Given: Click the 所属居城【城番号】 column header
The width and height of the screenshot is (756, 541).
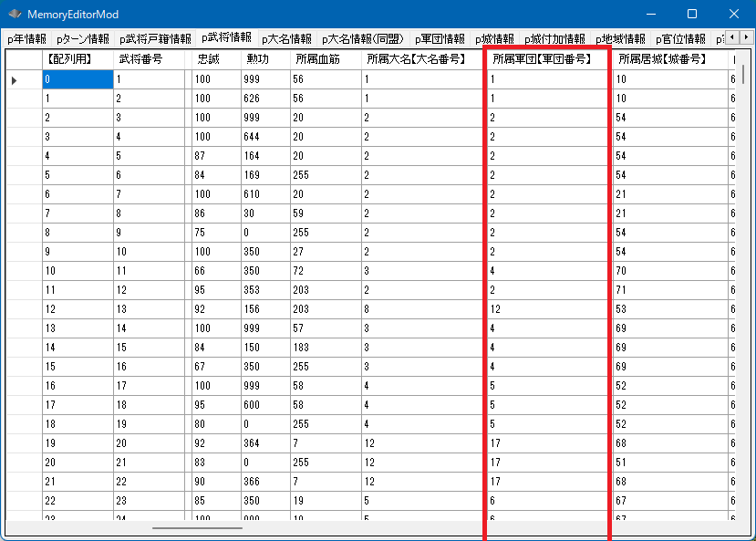Looking at the screenshot, I should coord(670,59).
